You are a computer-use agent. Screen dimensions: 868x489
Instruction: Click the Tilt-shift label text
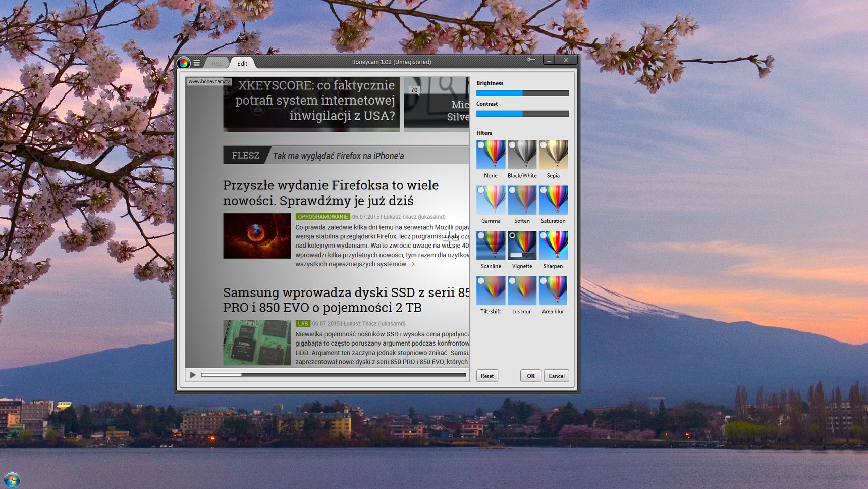coord(491,312)
